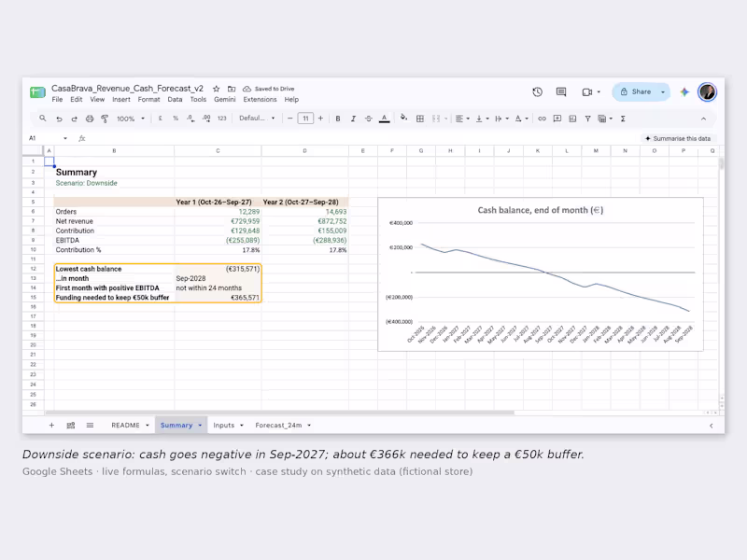Open version history clock icon
This screenshot has width=747, height=560.
[x=538, y=91]
